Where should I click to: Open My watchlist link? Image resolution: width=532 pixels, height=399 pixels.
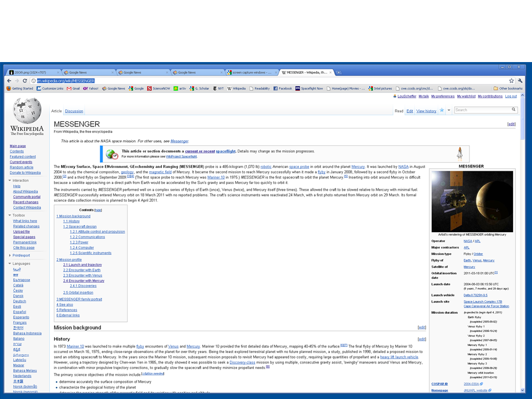tap(466, 96)
